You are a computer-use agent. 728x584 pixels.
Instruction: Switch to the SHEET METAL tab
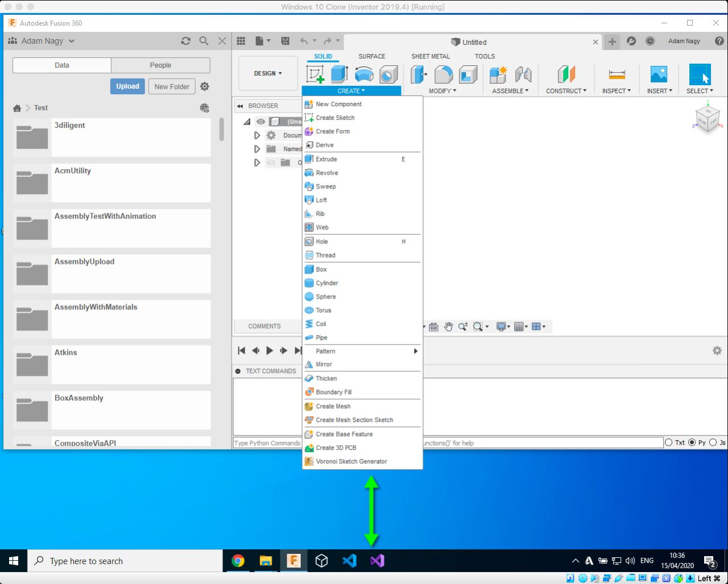pyautogui.click(x=431, y=56)
